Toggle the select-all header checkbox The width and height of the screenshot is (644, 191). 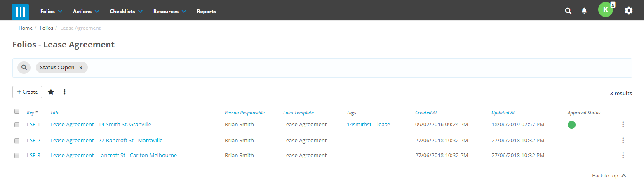(x=17, y=111)
